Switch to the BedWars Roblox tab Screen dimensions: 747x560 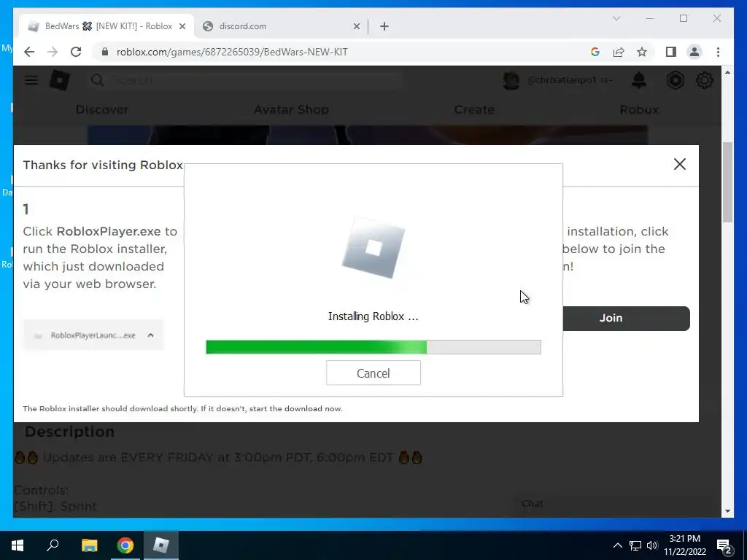coord(106,26)
